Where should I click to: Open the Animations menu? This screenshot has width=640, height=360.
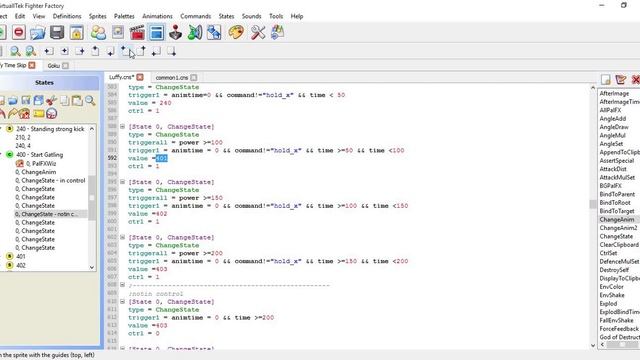pos(157,16)
